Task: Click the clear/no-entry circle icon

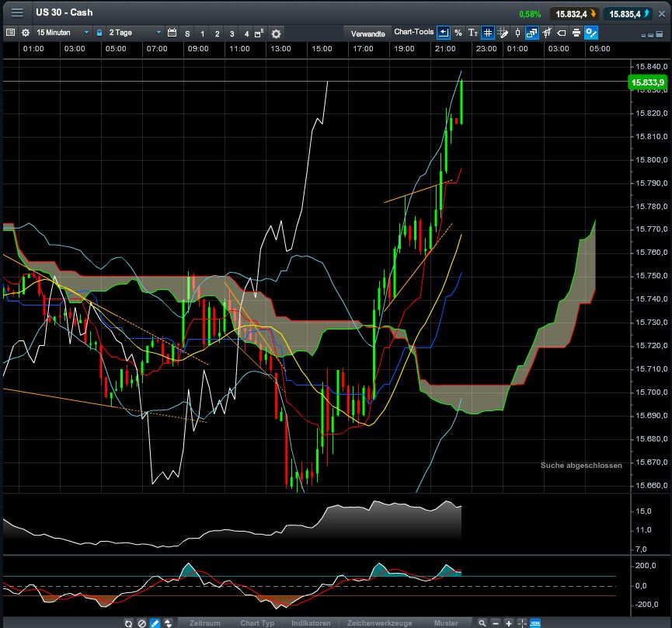Action: point(142,623)
